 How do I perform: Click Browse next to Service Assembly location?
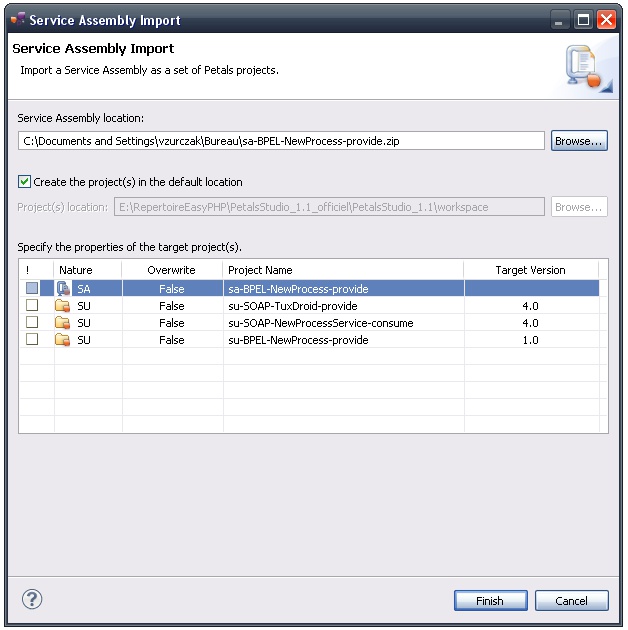point(579,141)
